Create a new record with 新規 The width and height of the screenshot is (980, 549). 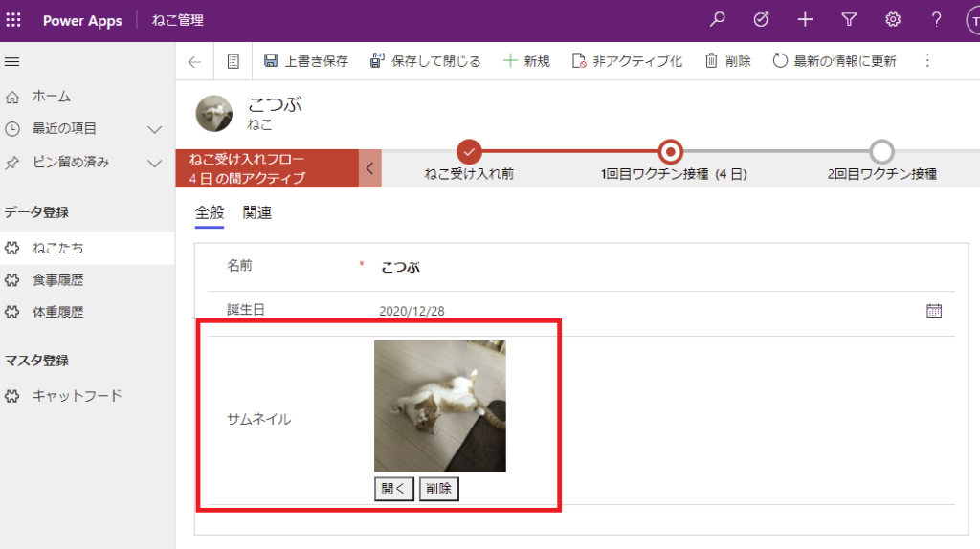pyautogui.click(x=526, y=61)
